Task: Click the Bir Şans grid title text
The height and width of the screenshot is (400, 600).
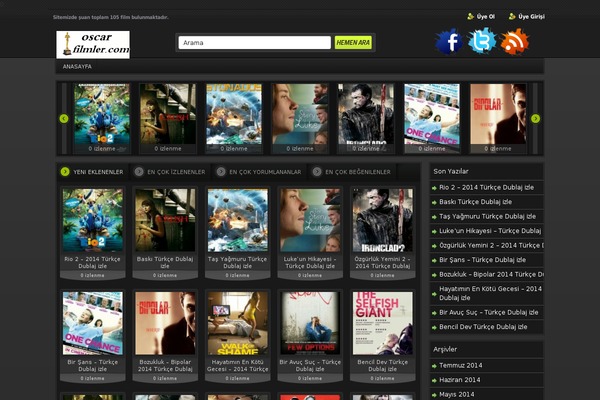Action: pos(93,365)
